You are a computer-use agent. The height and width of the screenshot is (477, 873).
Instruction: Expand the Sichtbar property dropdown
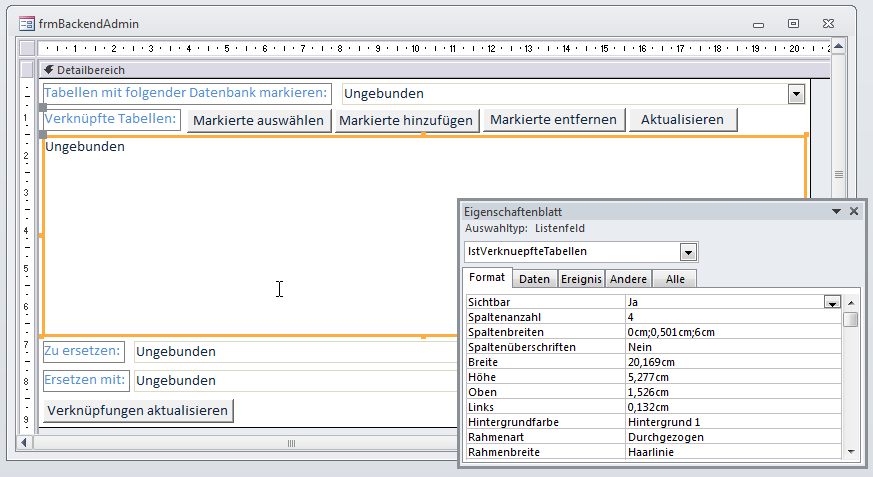(831, 301)
